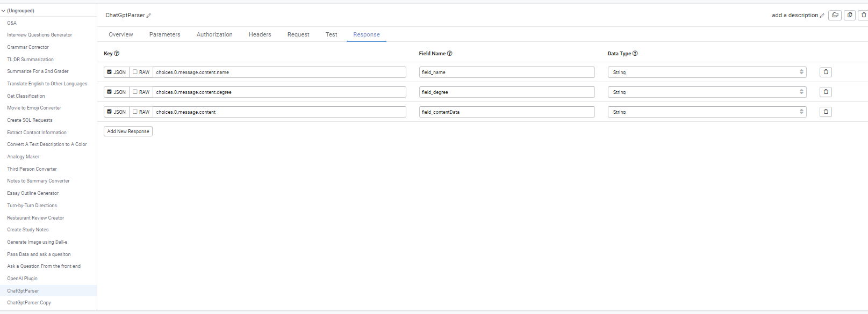Uncheck JSON for choices.0.message.content.name
868x314 pixels.
(110, 72)
